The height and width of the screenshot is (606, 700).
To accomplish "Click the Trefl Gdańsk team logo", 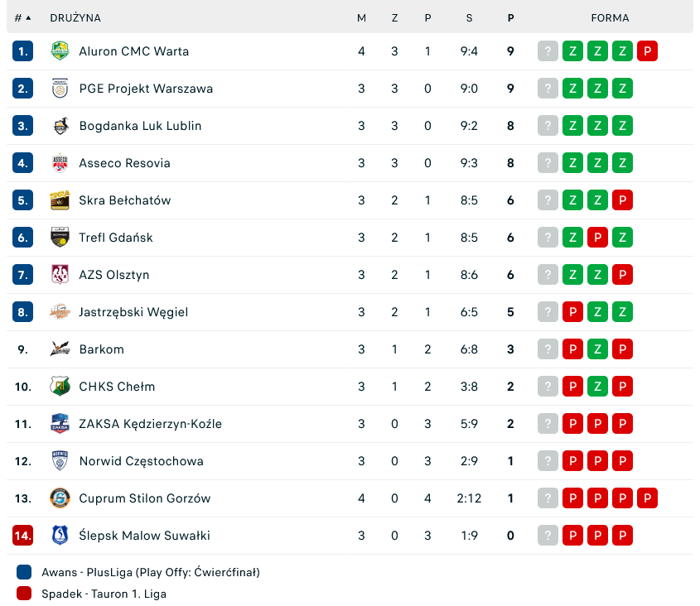I will click(x=60, y=238).
